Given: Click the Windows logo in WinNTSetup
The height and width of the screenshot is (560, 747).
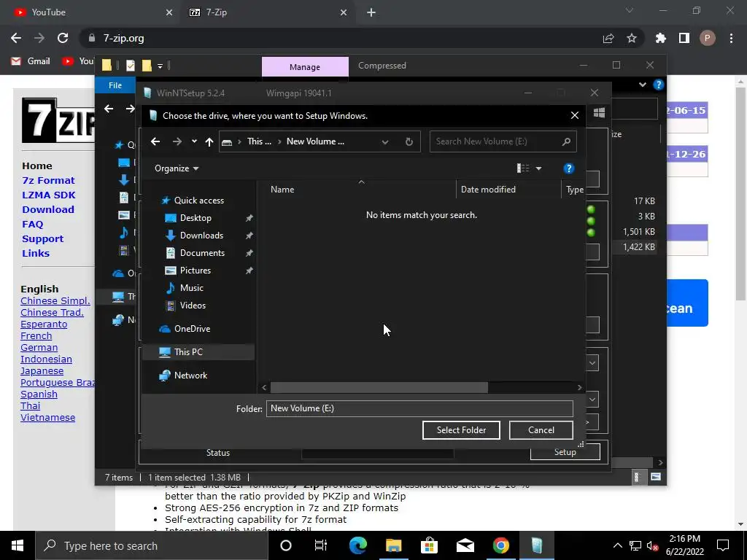Looking at the screenshot, I should [x=600, y=113].
